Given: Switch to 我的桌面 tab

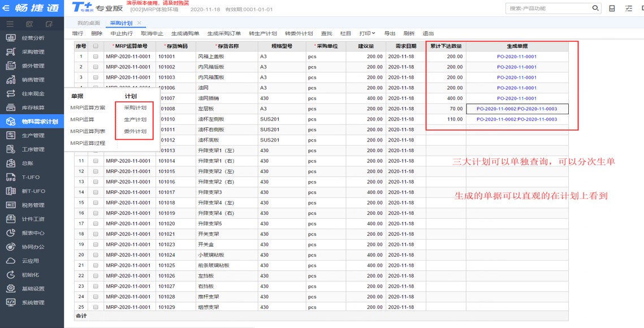Looking at the screenshot, I should (x=89, y=23).
